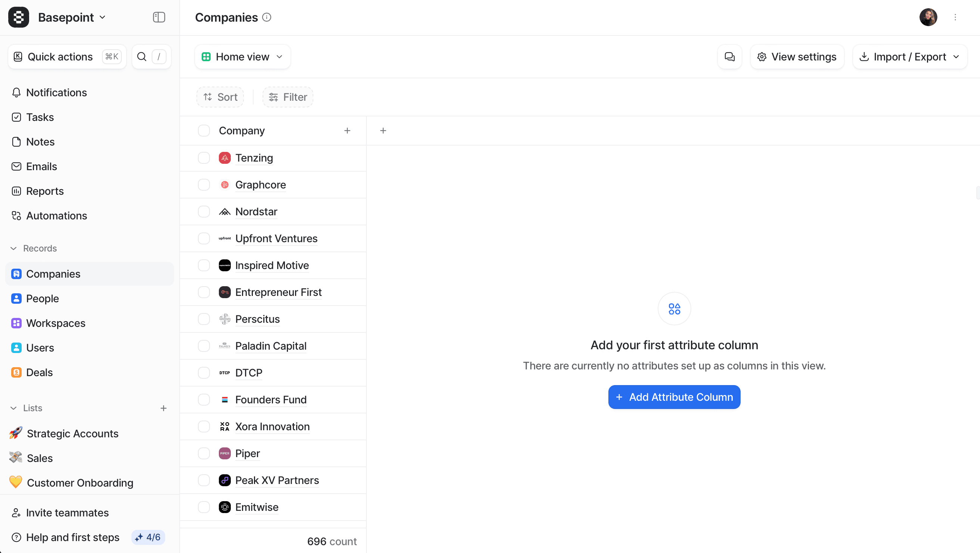Check the Inspired Motive row checkbox

204,265
